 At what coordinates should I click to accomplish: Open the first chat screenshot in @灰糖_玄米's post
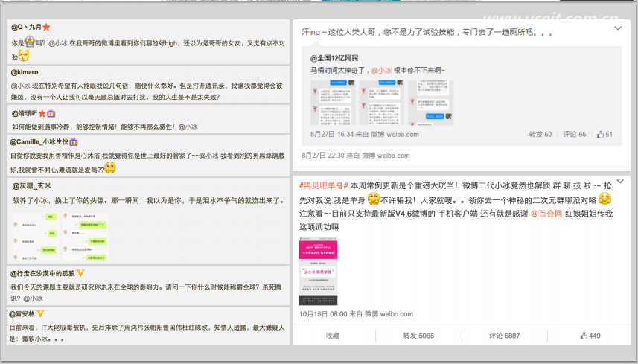pyautogui.click(x=36, y=236)
